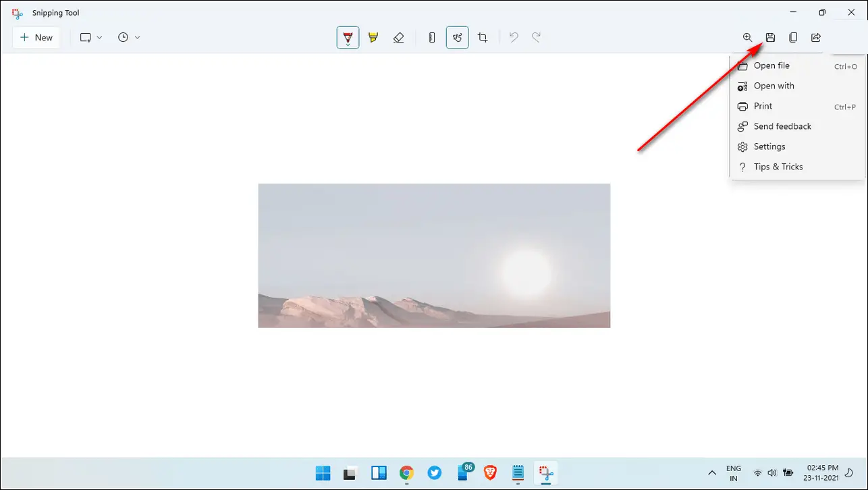
Task: Save the snip with the floppy icon
Action: point(770,38)
